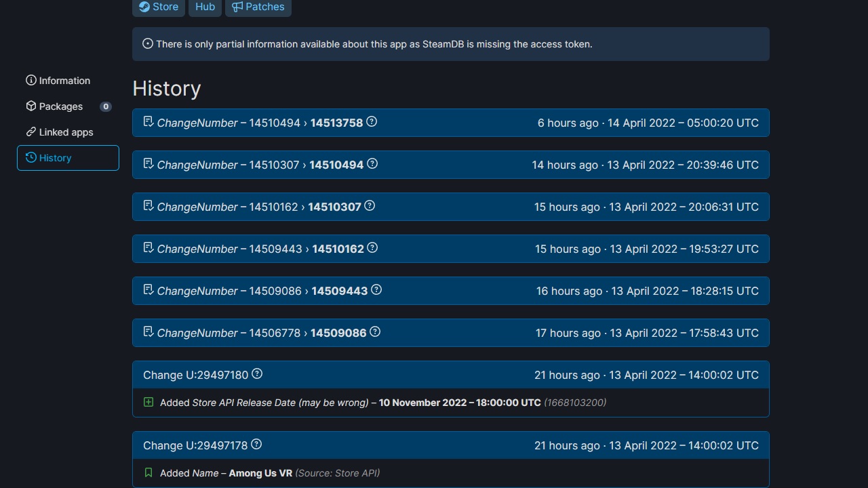Switch to the Information sidebar tab
This screenshot has height=488, width=868.
tap(64, 81)
